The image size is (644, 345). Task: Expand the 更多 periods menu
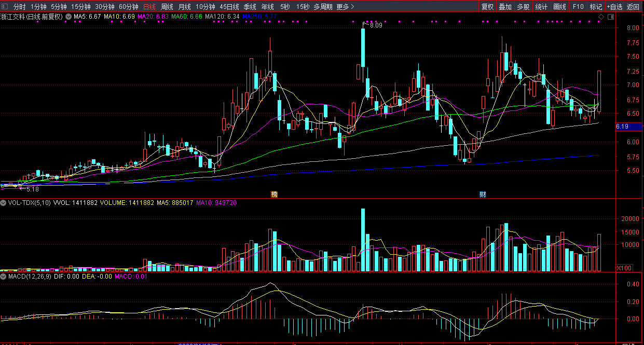click(x=345, y=7)
